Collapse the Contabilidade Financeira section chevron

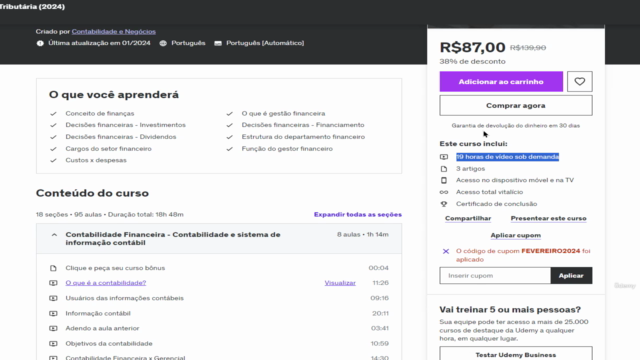pyautogui.click(x=54, y=235)
